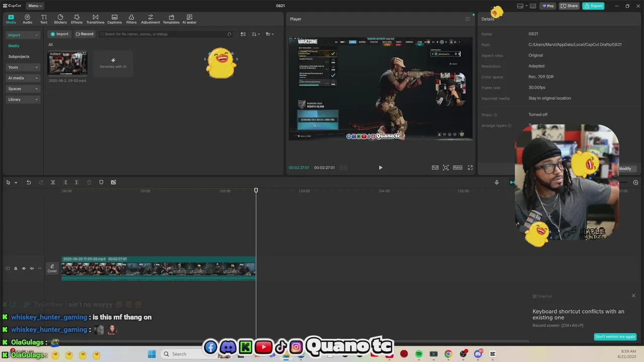This screenshot has width=644, height=362.
Task: Open the CapCut Menu dropdown
Action: tap(35, 6)
